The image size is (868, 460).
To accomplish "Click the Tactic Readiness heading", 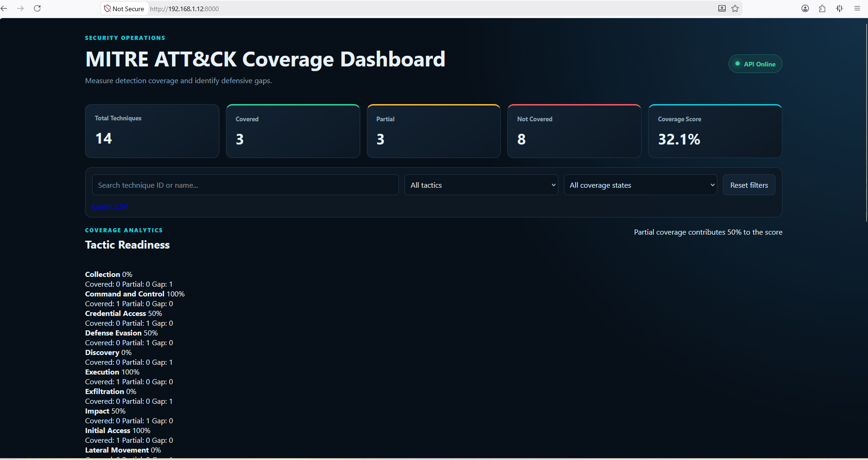I will [127, 245].
